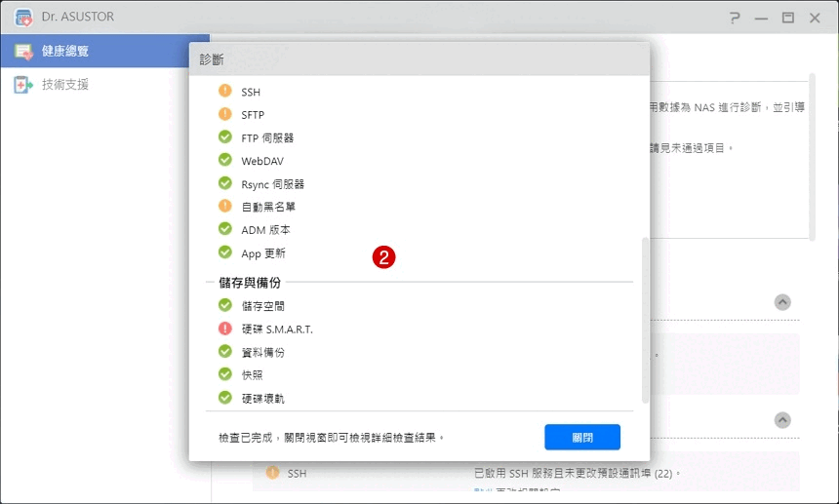
Task: Open the help question mark icon
Action: tap(735, 18)
